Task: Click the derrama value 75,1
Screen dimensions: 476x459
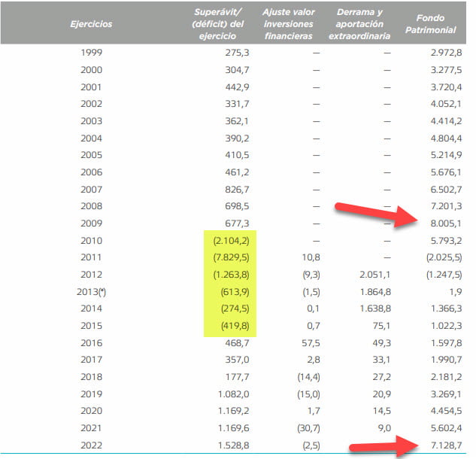Action: 381,327
